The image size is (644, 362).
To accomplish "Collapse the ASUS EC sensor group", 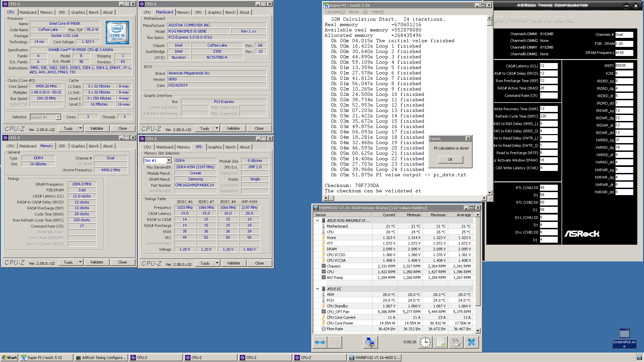I will [x=317, y=289].
